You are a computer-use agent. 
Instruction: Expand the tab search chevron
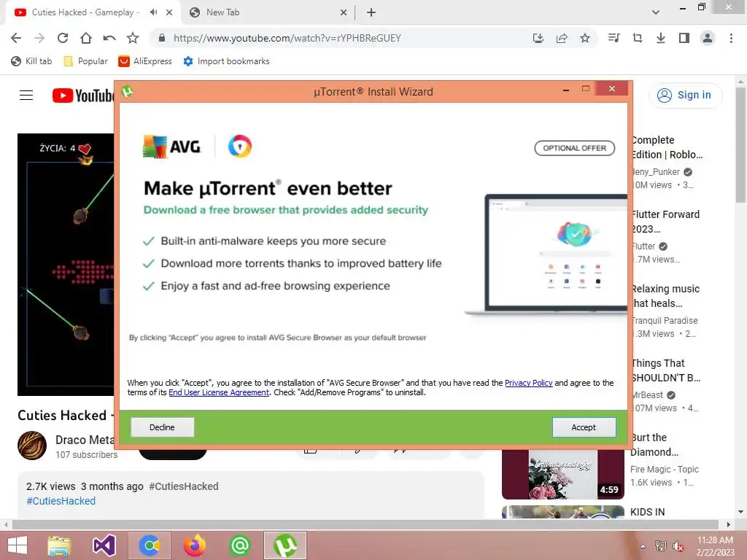[656, 12]
